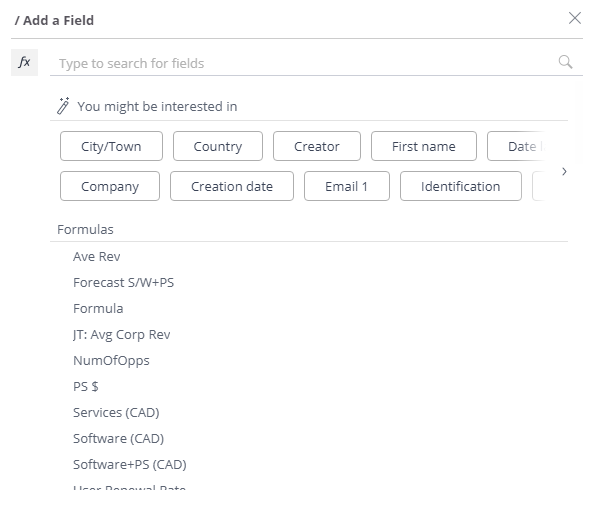Screen dimensions: 596x505
Task: Select the Creation date chip
Action: point(232,186)
